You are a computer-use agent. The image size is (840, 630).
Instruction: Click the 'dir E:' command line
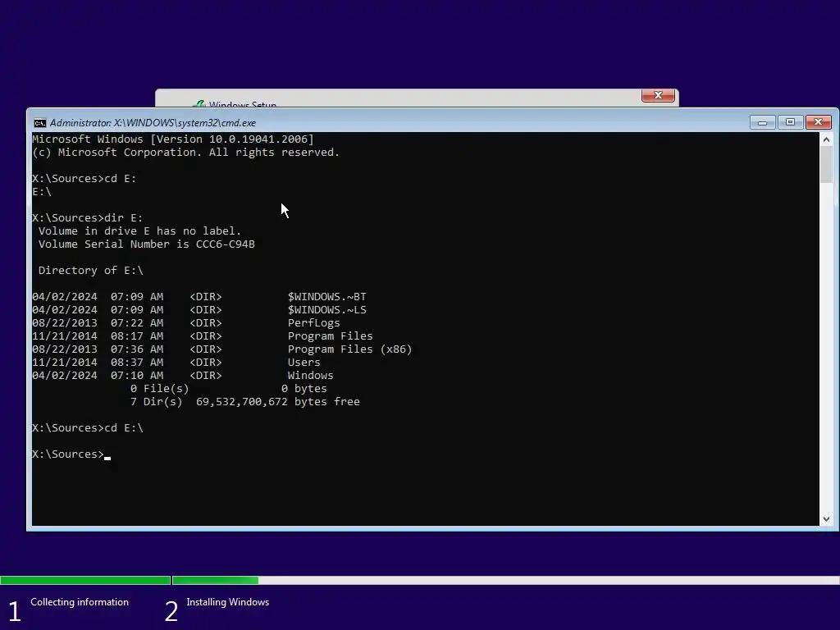[x=87, y=218]
